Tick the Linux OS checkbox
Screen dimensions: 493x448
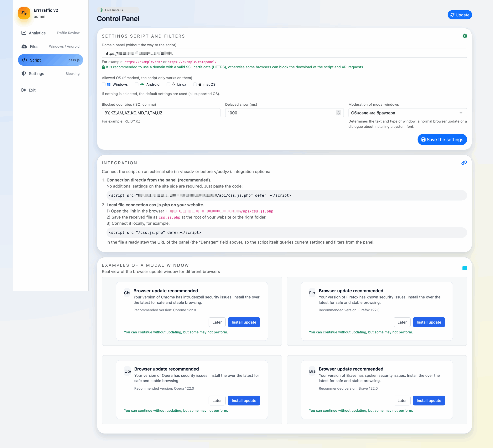168,84
